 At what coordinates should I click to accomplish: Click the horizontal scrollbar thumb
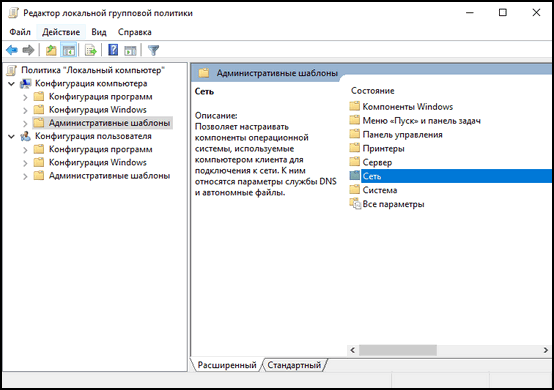398,350
